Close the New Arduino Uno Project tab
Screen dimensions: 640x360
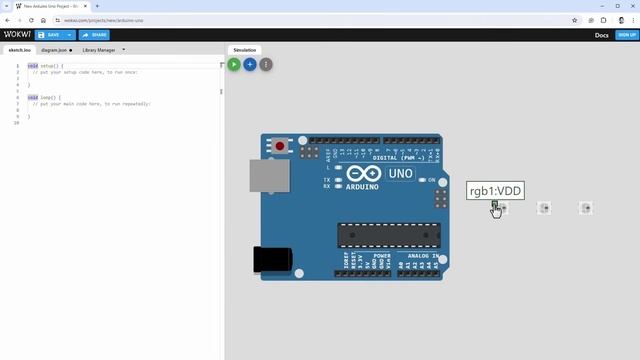coord(85,6)
